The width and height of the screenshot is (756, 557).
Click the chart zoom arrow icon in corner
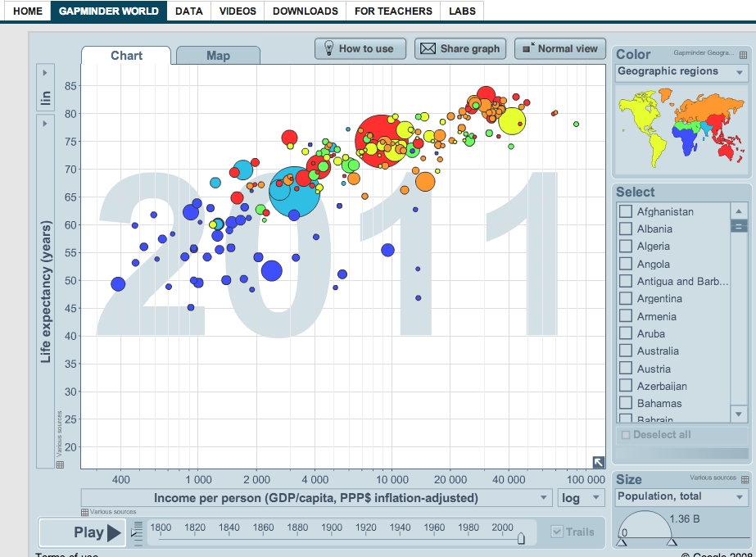(599, 462)
